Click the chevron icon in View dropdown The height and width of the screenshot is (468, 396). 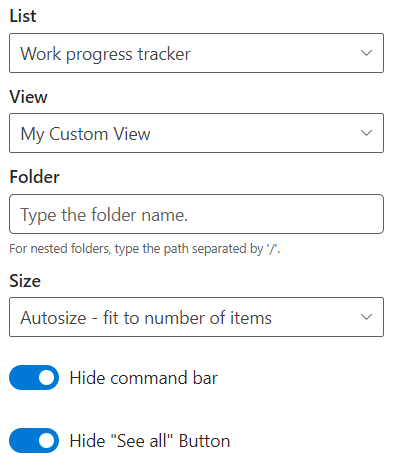coord(366,133)
